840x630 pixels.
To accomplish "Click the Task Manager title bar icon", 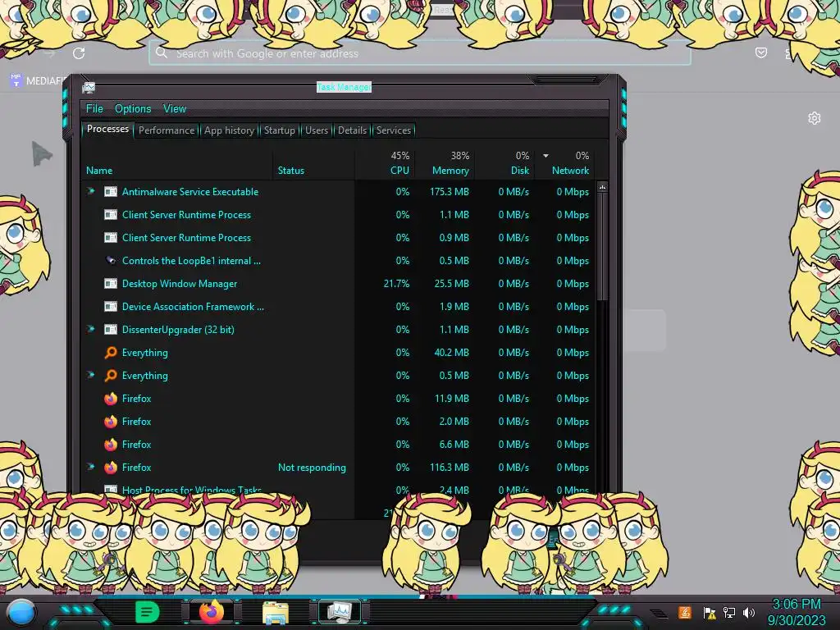I will point(89,87).
